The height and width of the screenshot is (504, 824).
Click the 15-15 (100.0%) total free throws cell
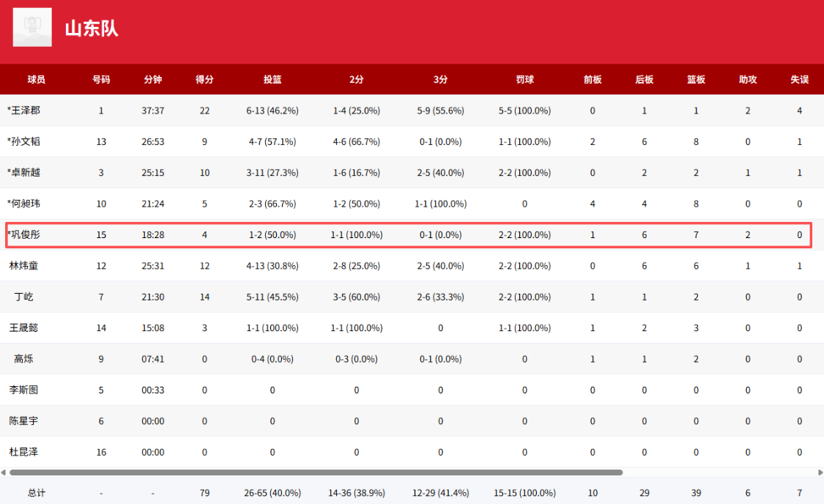pyautogui.click(x=524, y=492)
